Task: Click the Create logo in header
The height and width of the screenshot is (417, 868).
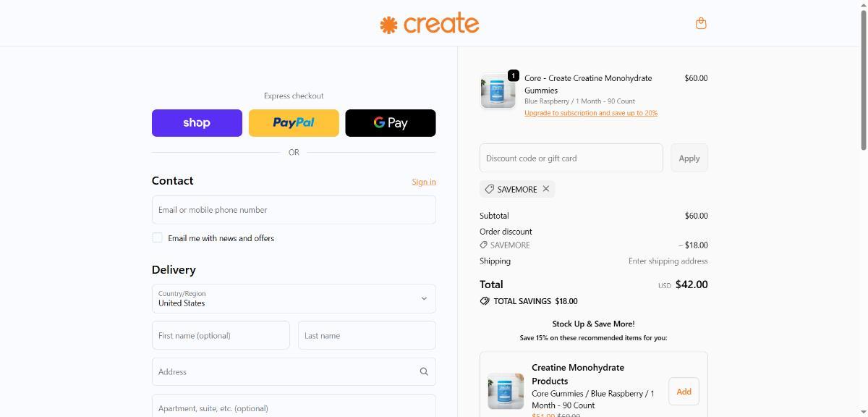Action: click(x=430, y=24)
